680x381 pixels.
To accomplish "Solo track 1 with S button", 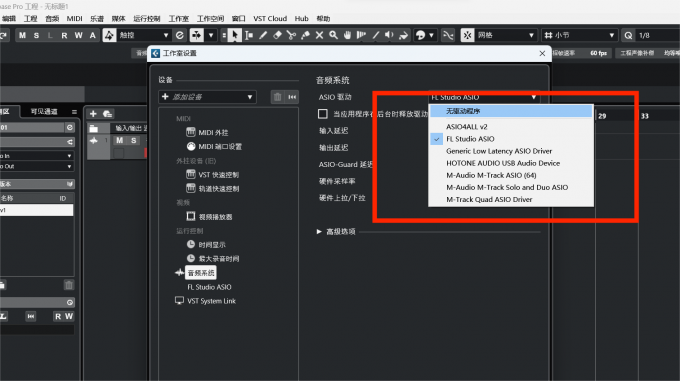I will 134,140.
